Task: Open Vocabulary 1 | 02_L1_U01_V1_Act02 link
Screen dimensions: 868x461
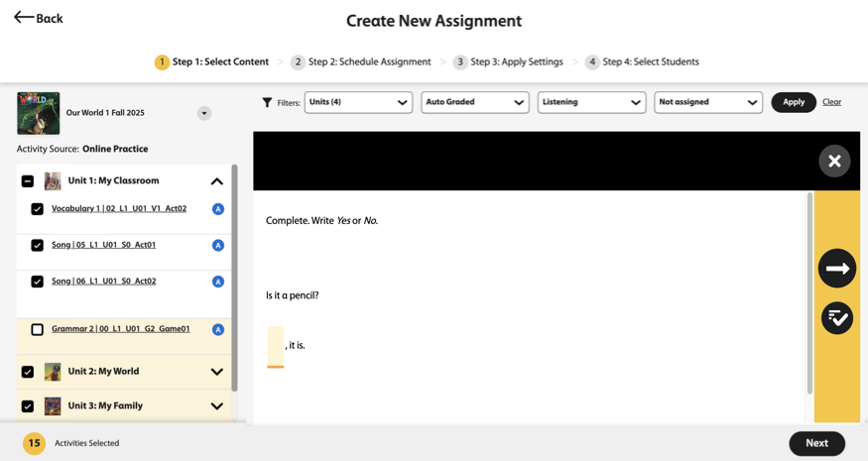Action: 119,208
